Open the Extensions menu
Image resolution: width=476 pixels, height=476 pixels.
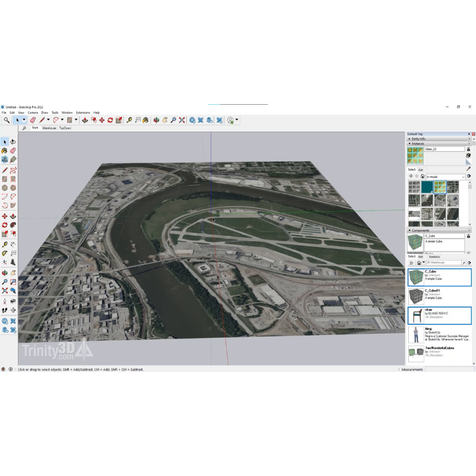(83, 112)
